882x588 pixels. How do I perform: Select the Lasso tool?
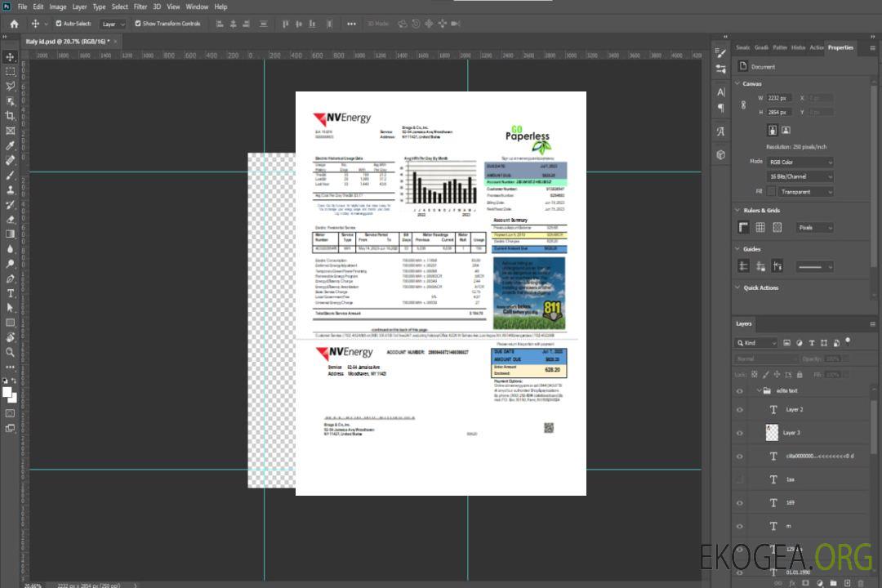pos(10,86)
